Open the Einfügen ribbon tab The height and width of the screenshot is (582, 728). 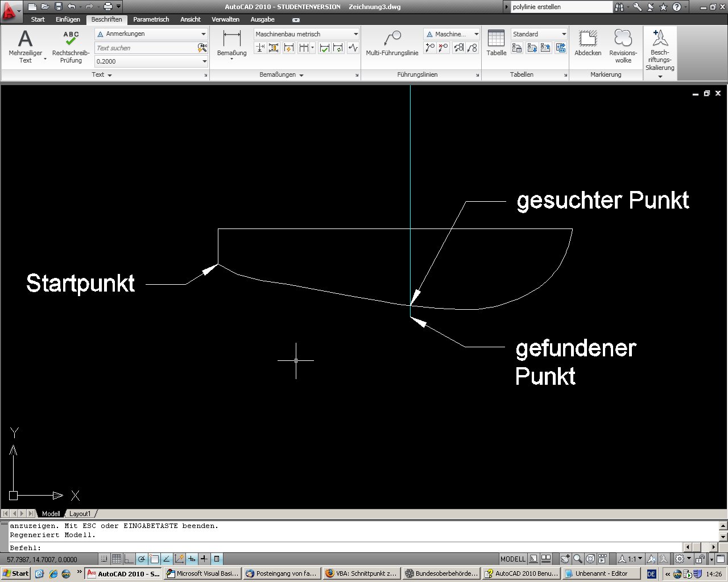pyautogui.click(x=68, y=19)
